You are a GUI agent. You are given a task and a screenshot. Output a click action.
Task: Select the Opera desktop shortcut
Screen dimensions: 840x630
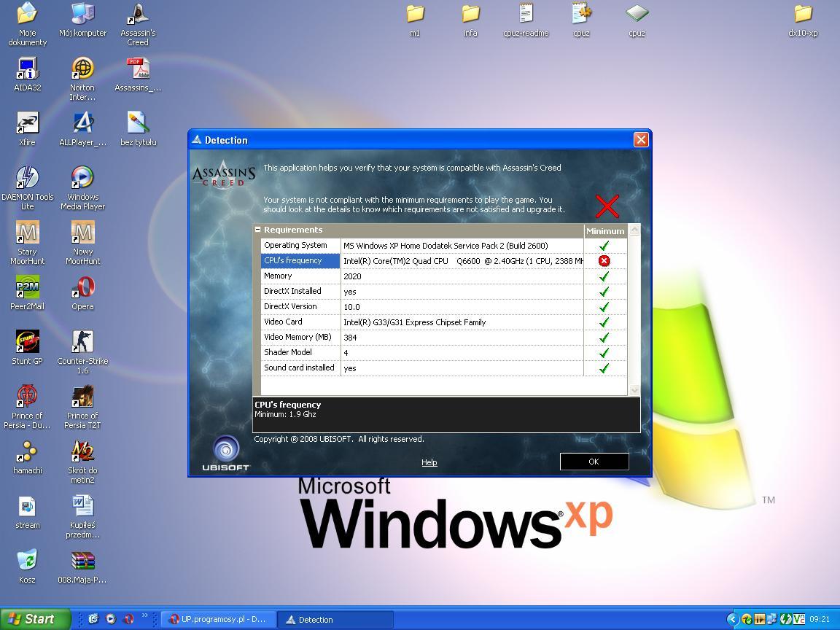pyautogui.click(x=82, y=293)
